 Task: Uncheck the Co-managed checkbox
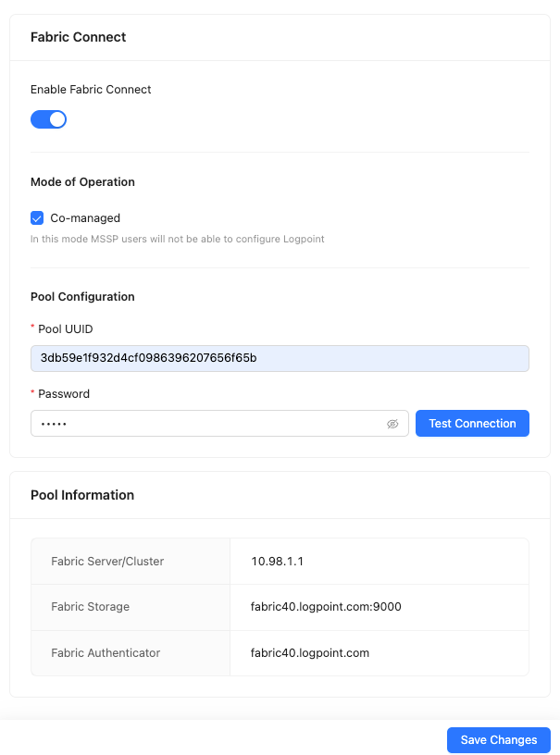point(37,218)
